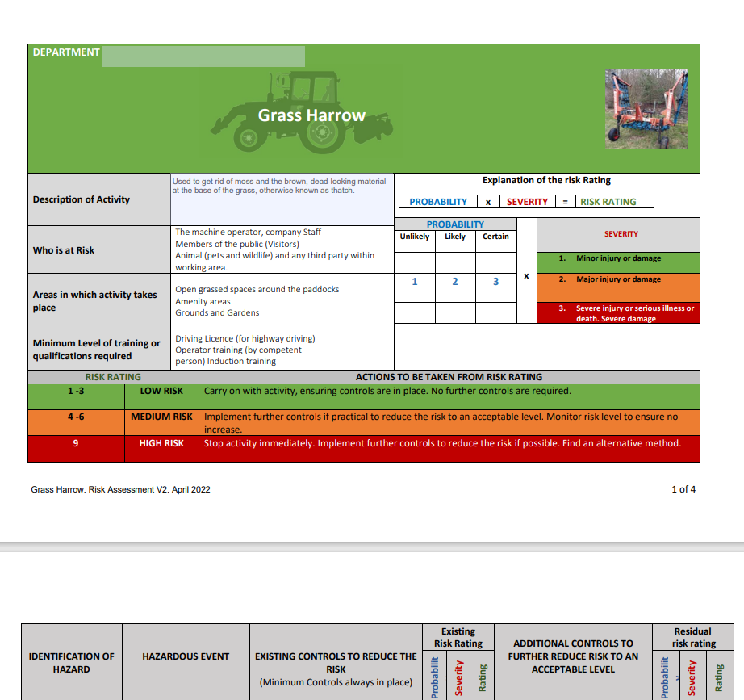Viewport: 744px width, 700px height.
Task: Open the Existing Risk Rating header
Action: pos(458,637)
